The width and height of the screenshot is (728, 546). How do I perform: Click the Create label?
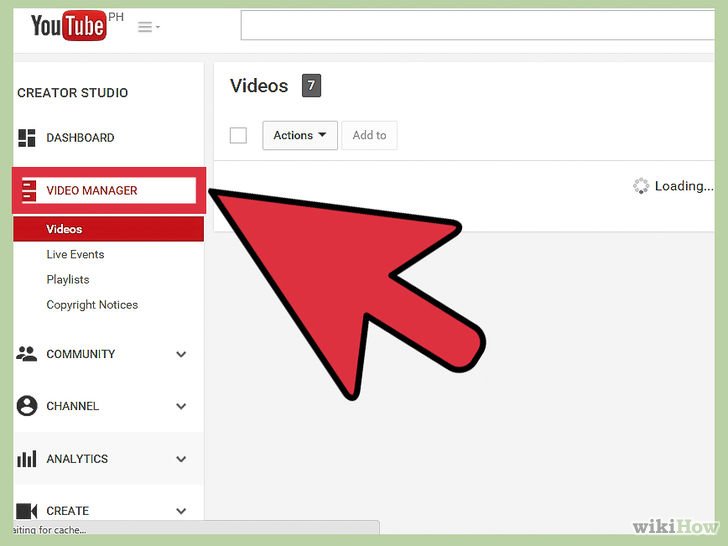[x=68, y=511]
